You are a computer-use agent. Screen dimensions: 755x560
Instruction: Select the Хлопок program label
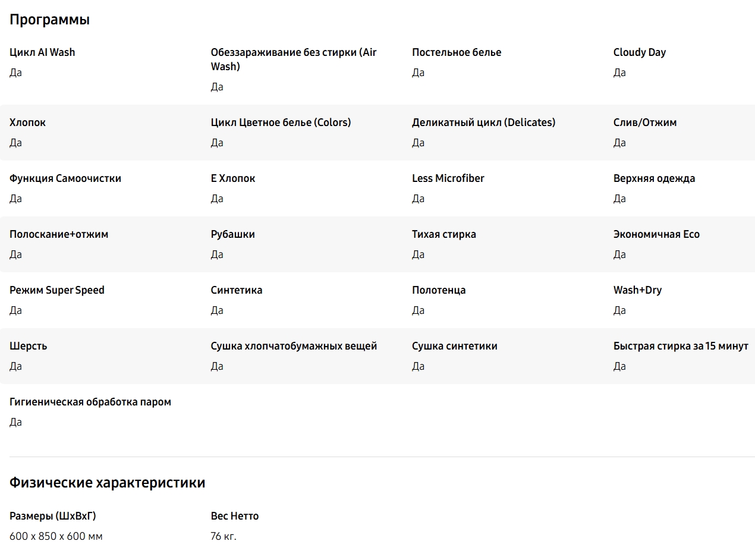pyautogui.click(x=27, y=122)
